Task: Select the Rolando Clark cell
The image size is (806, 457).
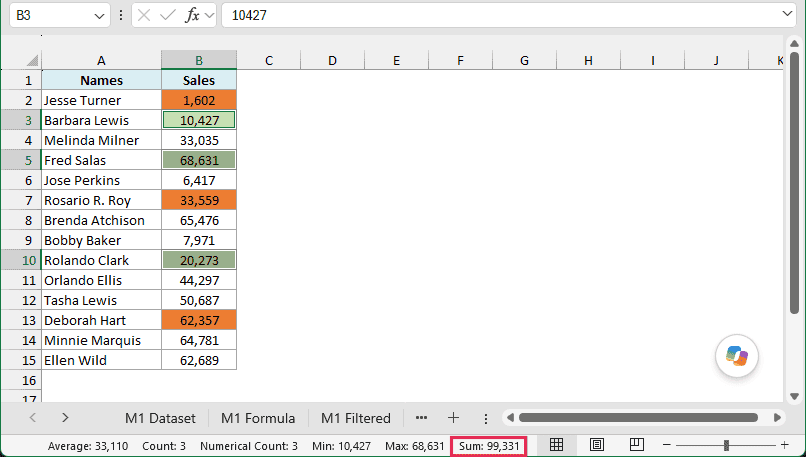Action: [101, 260]
